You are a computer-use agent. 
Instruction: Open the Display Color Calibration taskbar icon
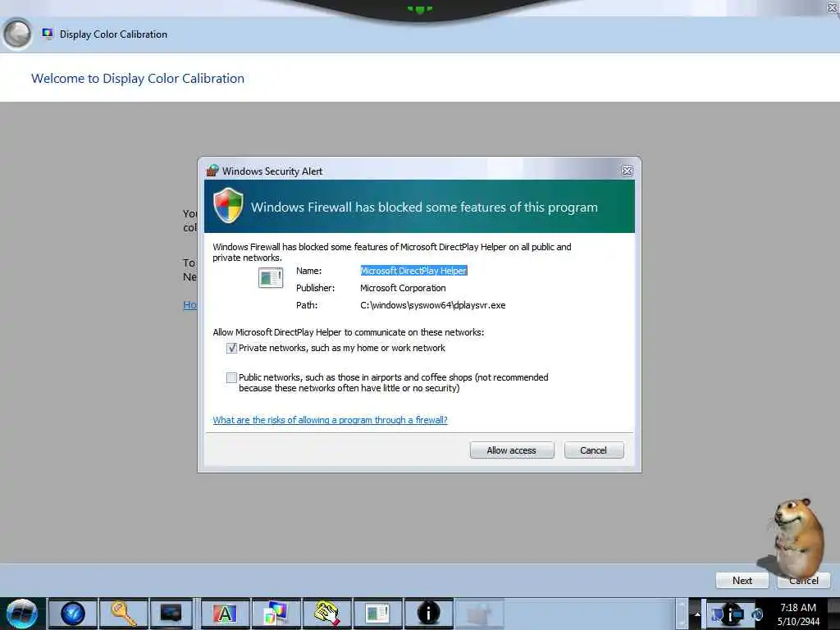[x=276, y=614]
